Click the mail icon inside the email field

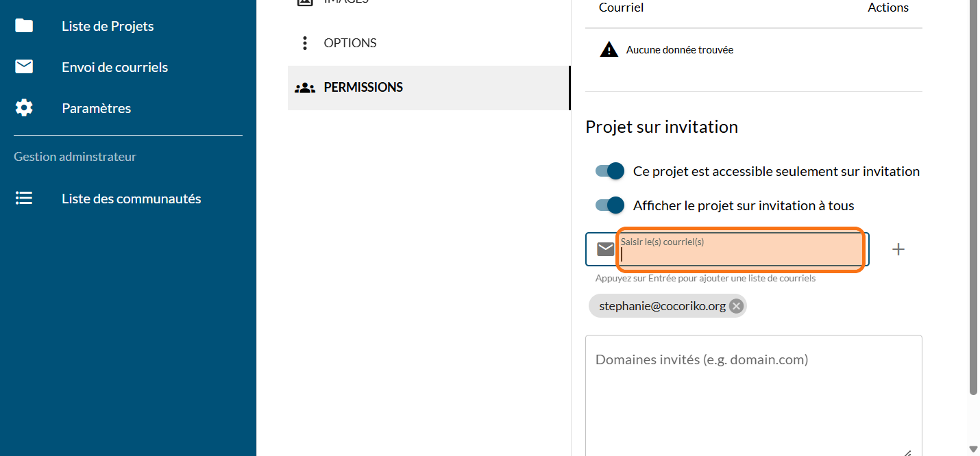coord(605,249)
